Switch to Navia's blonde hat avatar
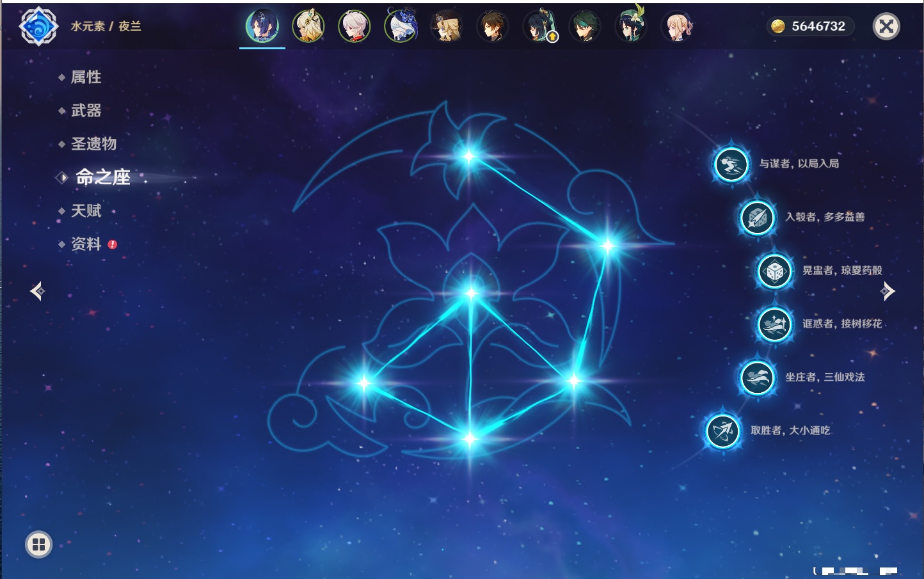Image resolution: width=924 pixels, height=579 pixels. 447,26
